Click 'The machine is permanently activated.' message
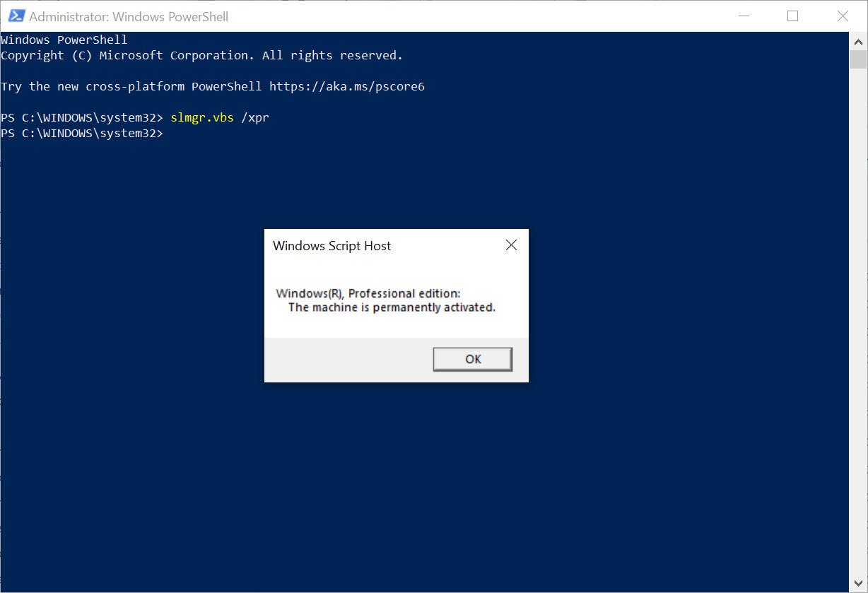This screenshot has width=868, height=593. [x=392, y=307]
